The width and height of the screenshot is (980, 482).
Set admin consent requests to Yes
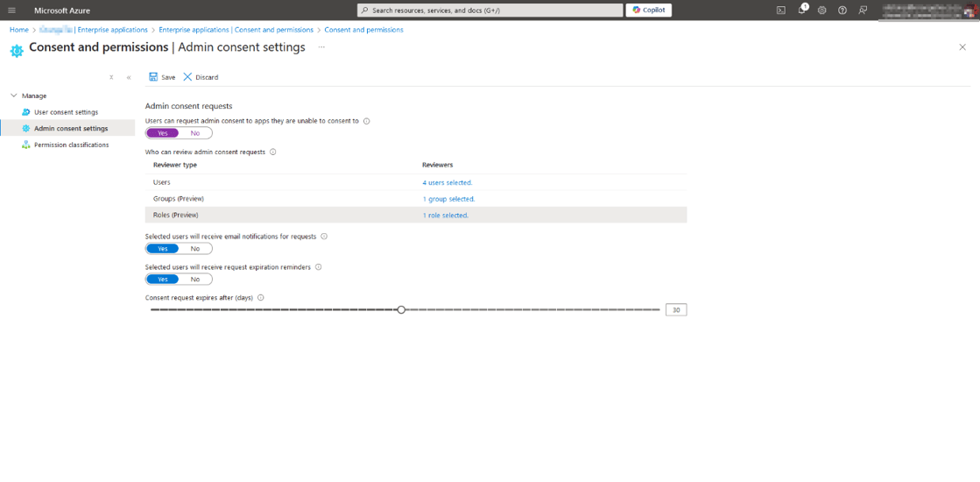[163, 132]
